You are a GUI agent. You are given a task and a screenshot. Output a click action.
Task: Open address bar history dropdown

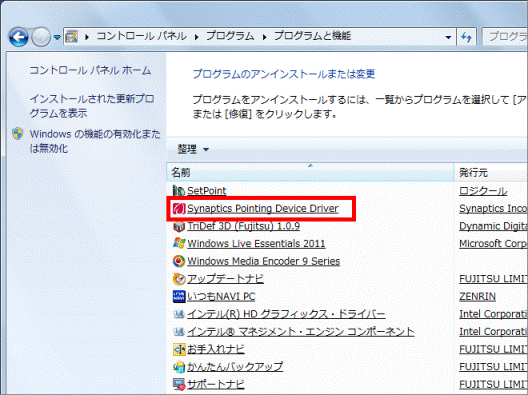point(448,37)
